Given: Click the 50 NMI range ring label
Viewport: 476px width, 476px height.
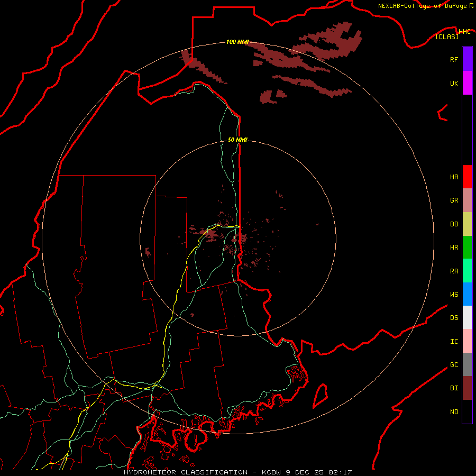Looking at the screenshot, I should point(237,140).
